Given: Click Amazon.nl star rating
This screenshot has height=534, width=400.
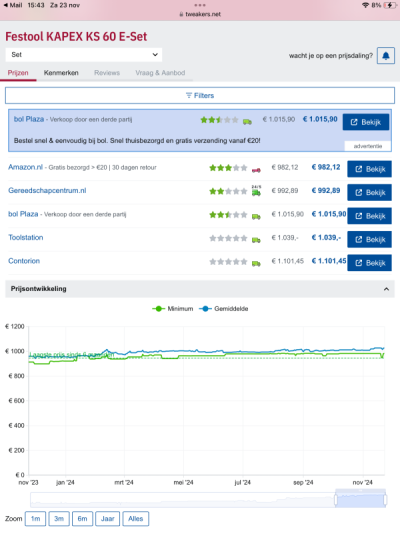Looking at the screenshot, I should 228,168.
